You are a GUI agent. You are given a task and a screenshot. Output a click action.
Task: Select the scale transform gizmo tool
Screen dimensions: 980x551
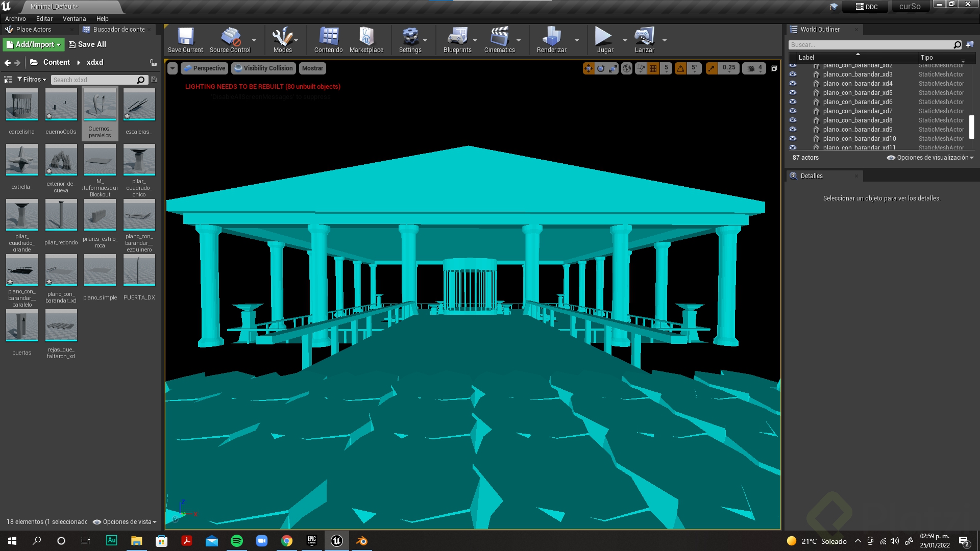613,68
